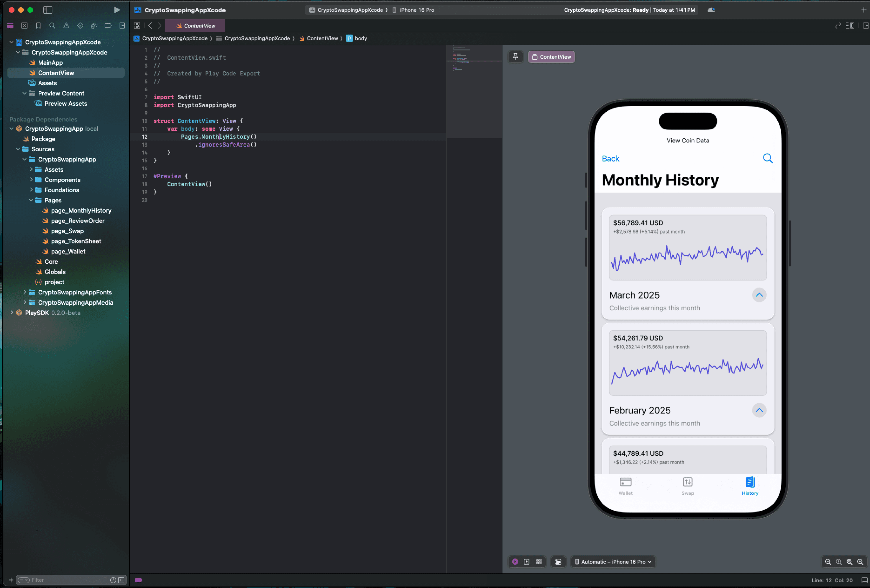The height and width of the screenshot is (588, 870).
Task: Open Automatic – iPhone 16 Pro device dropdown
Action: 613,562
